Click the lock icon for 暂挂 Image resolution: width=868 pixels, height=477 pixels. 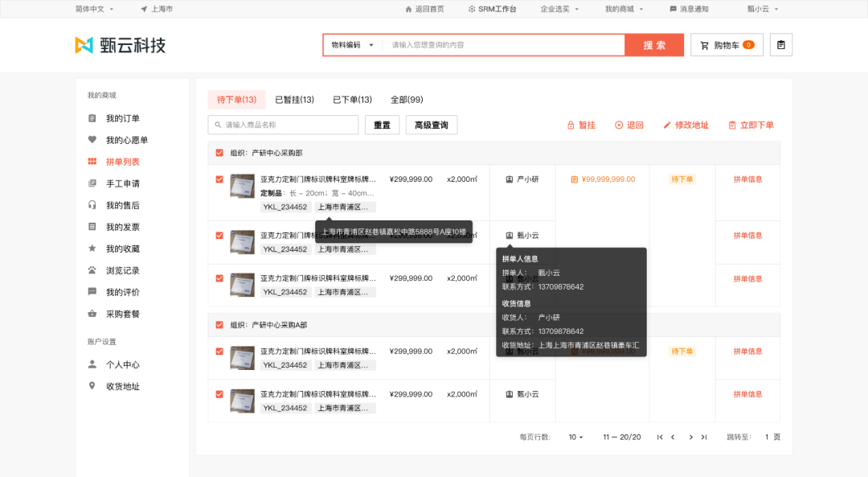pos(571,125)
